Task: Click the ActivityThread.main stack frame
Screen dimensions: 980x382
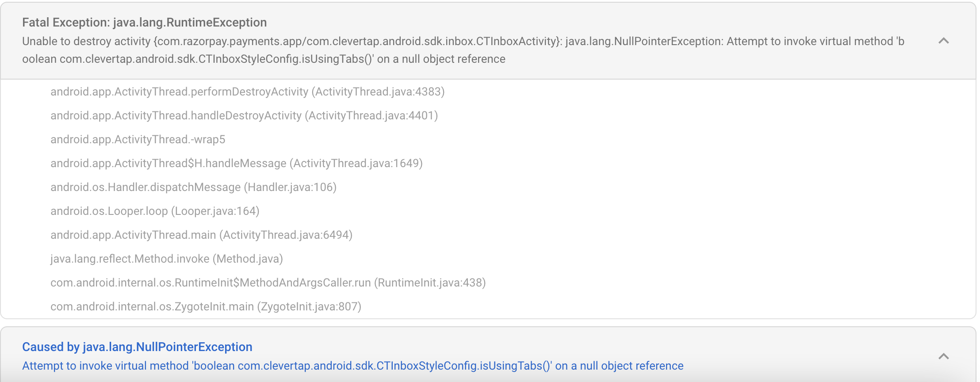Action: (201, 235)
